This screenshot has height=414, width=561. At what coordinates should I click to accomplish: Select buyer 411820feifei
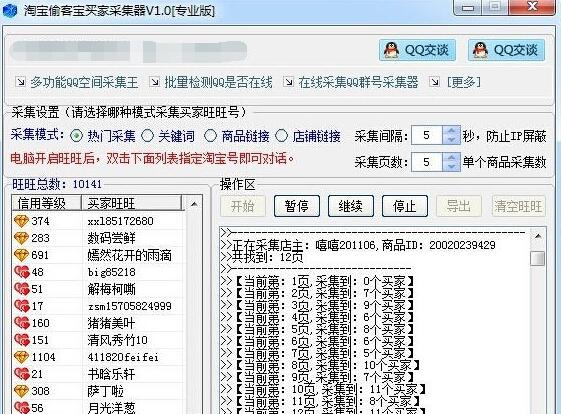[x=123, y=357]
